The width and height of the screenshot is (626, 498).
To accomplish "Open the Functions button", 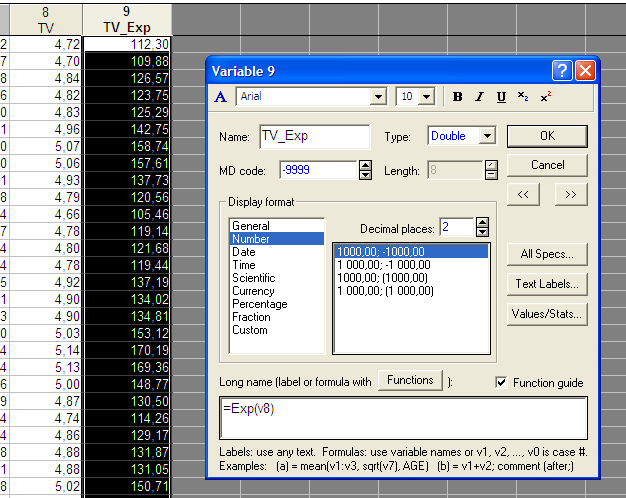I will click(410, 381).
